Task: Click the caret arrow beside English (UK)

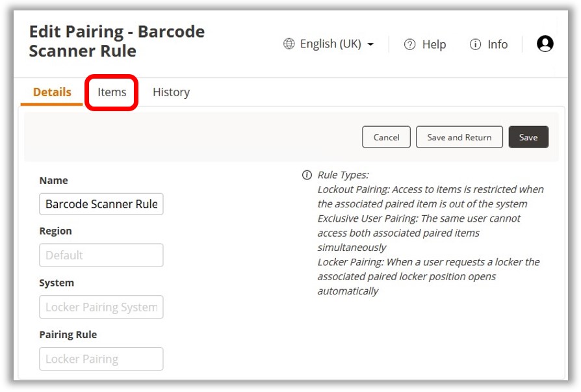Action: (370, 45)
